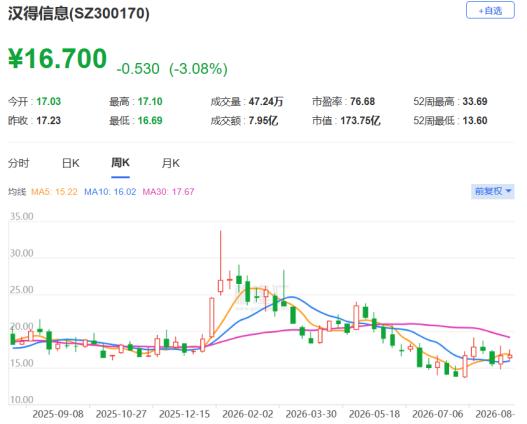Click the 2026-03-30 date axis label
The image size is (527, 424).
point(311,414)
